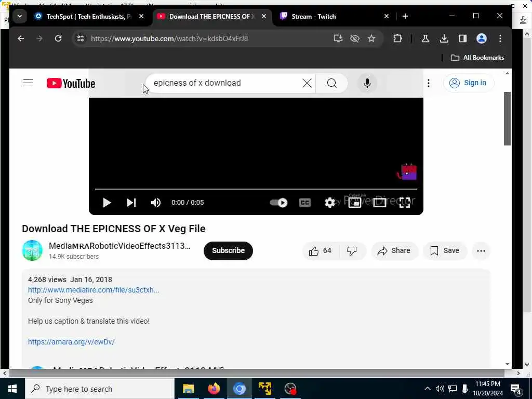Skip to next video
Screen dimensions: 532x399
[131, 203]
